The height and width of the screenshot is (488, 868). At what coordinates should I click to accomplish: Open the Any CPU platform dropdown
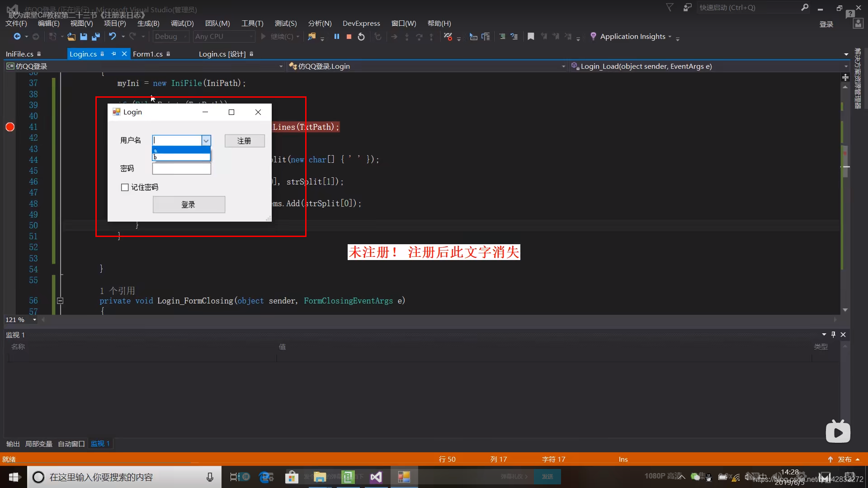(x=224, y=37)
